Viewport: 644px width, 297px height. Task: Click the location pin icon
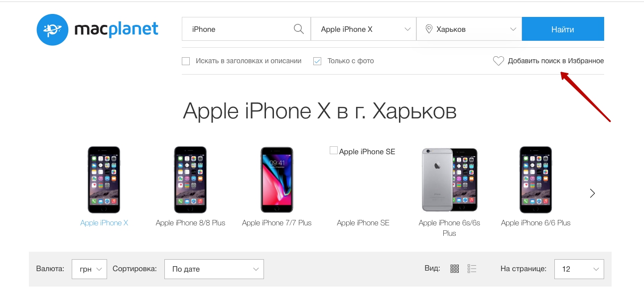[428, 29]
